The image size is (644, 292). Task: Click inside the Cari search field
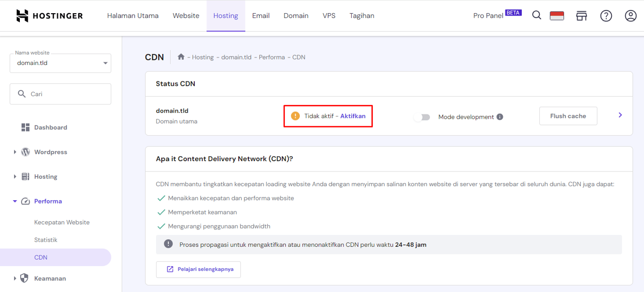click(x=60, y=94)
